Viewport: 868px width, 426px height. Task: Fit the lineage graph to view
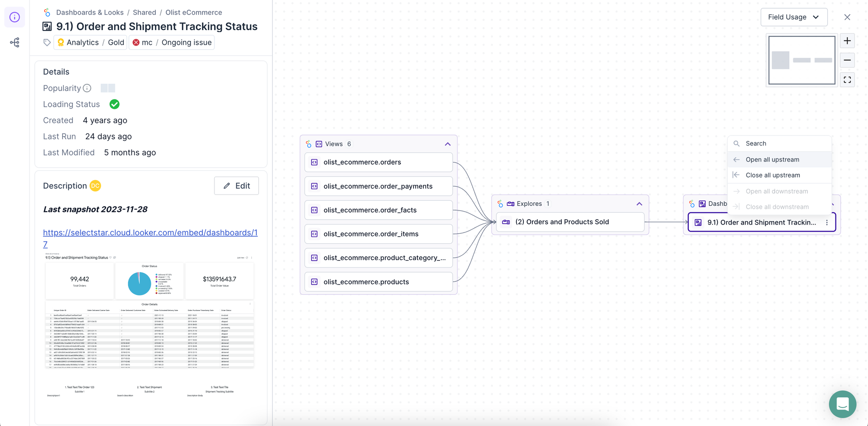pos(847,80)
